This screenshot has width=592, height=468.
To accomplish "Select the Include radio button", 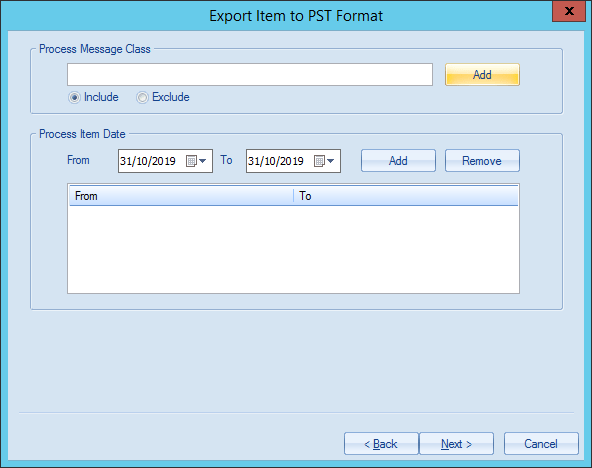I will tap(74, 97).
